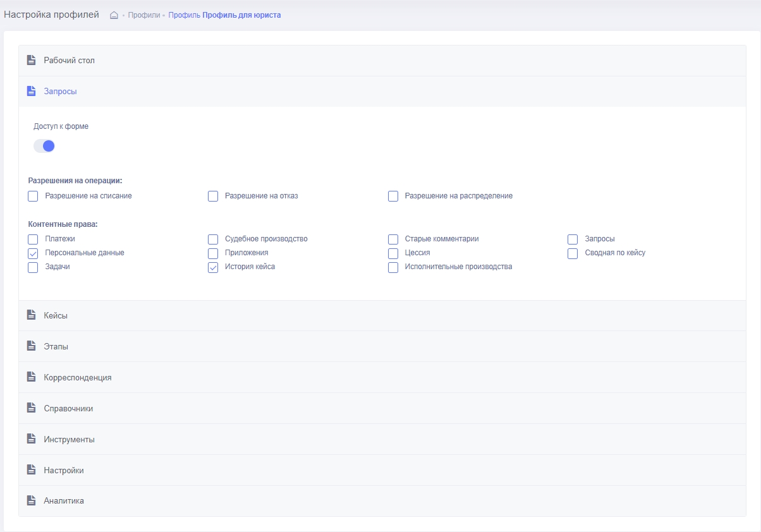Click the document icon beside Этапы
The height and width of the screenshot is (532, 761).
[x=31, y=346]
